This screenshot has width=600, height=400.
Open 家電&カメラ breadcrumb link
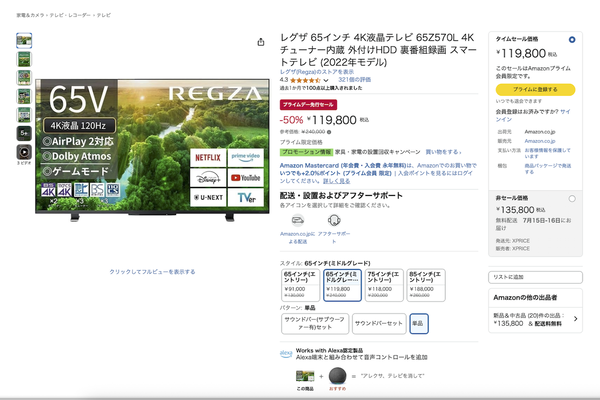[31, 15]
